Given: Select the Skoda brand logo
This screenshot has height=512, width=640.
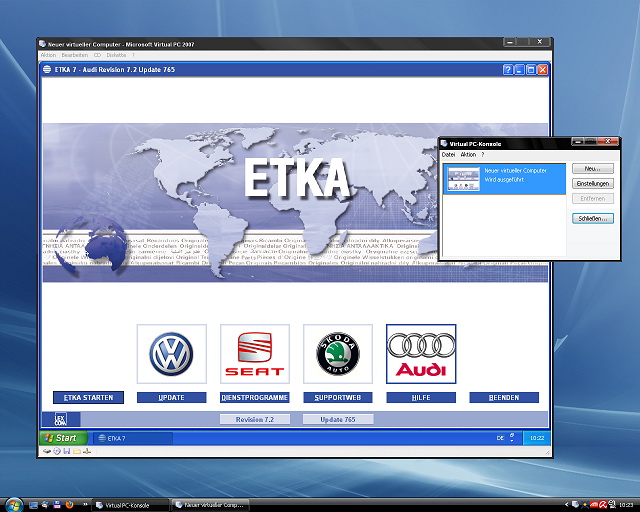Looking at the screenshot, I should (x=338, y=354).
